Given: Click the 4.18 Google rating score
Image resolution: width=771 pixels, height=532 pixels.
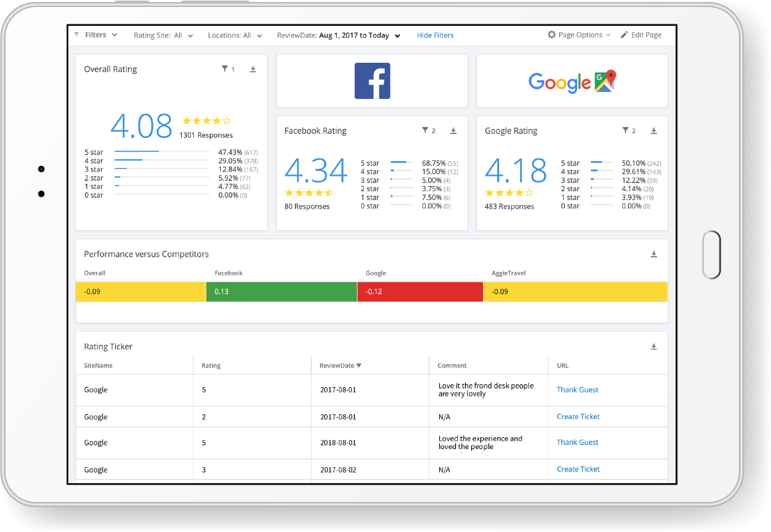Looking at the screenshot, I should (x=516, y=170).
